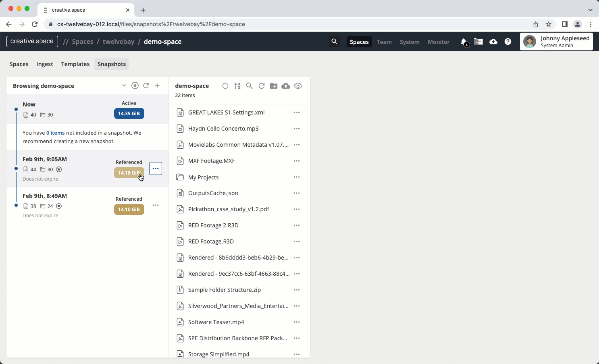
Task: Bookmark this page with the star icon
Action: tap(549, 24)
